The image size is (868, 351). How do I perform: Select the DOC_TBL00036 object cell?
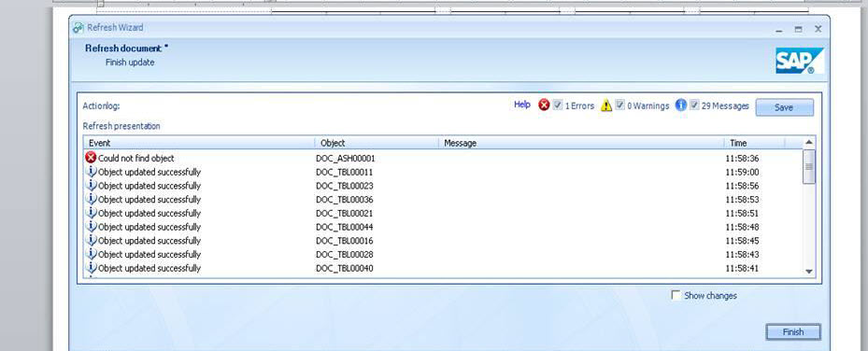pyautogui.click(x=345, y=200)
